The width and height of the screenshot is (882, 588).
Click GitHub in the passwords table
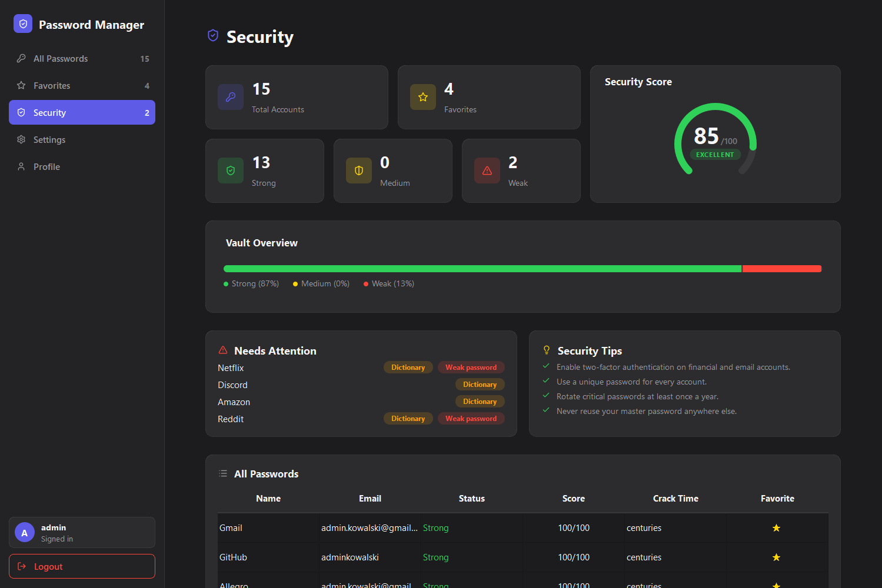(233, 557)
